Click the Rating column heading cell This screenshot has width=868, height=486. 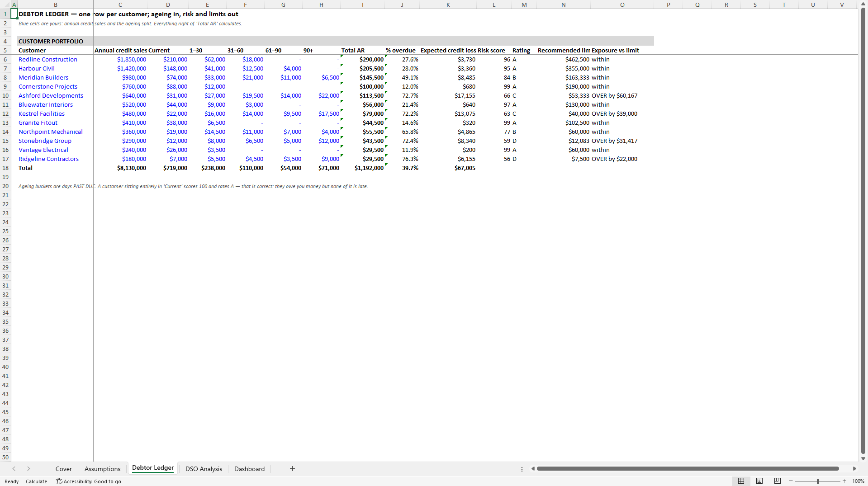point(524,50)
